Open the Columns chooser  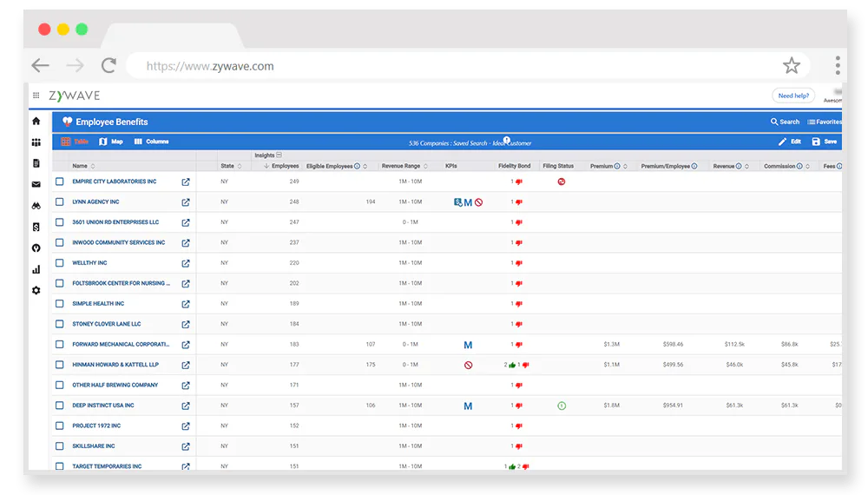[x=151, y=142]
